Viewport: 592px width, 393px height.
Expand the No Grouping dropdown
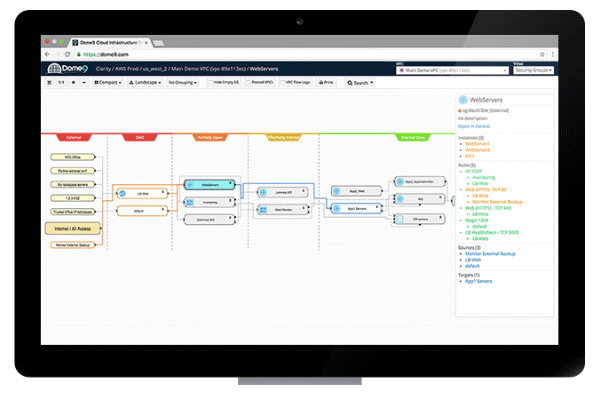pos(182,82)
